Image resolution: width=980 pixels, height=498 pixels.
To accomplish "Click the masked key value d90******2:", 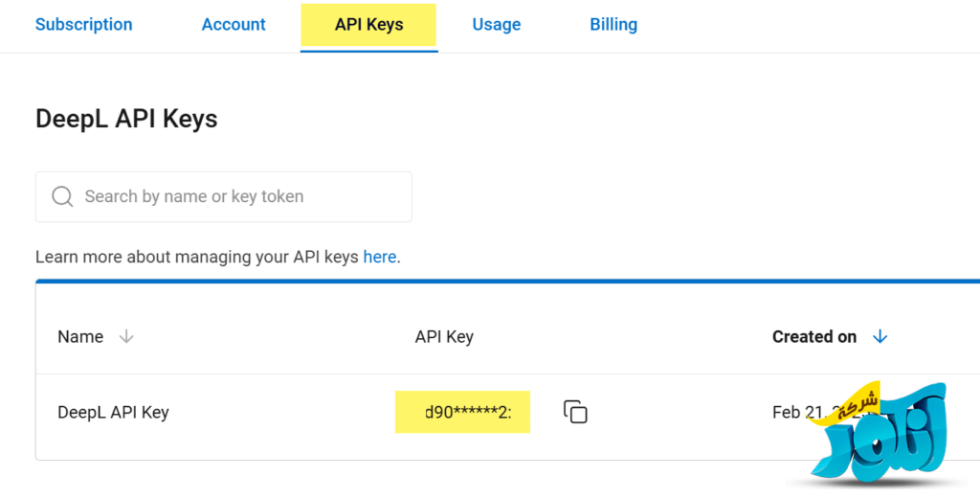I will coord(468,413).
